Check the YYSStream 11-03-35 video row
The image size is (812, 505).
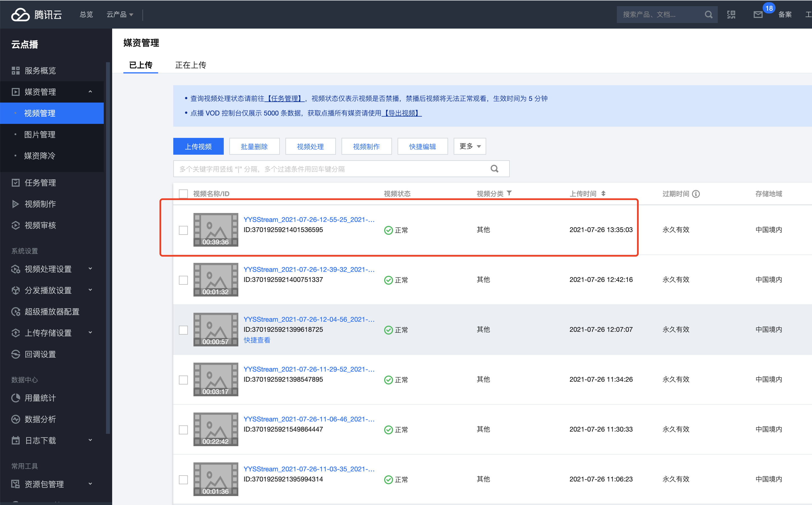183,479
